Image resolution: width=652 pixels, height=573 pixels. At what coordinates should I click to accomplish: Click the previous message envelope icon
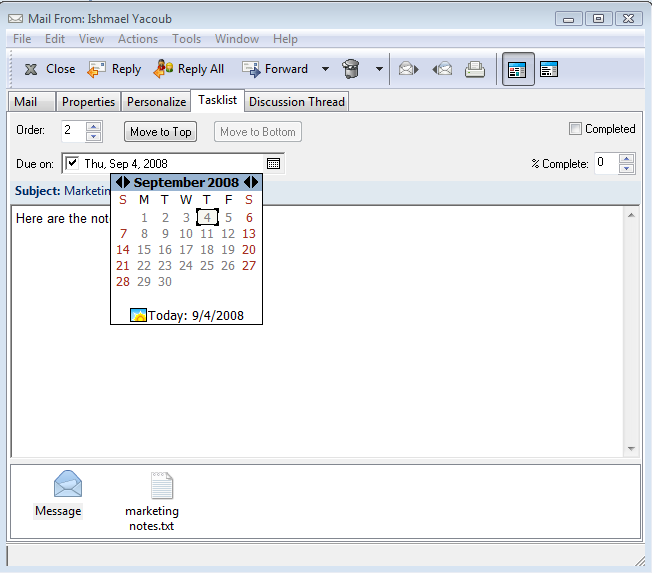[x=442, y=69]
